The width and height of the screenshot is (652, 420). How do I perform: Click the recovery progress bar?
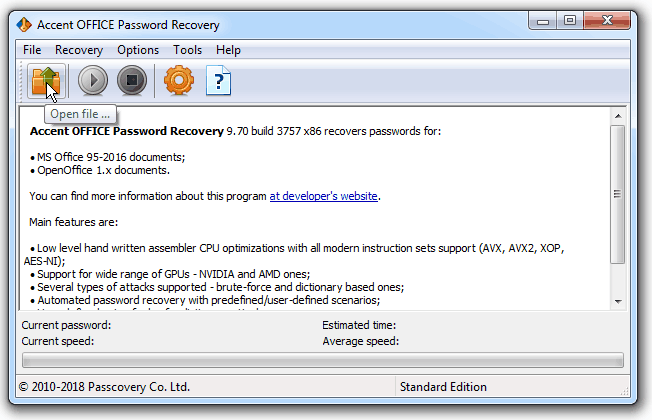point(323,360)
